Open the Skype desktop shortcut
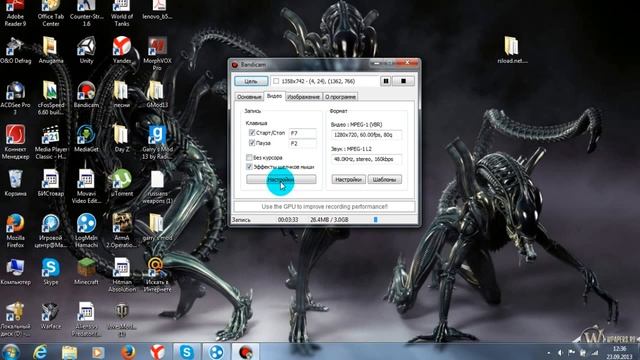The height and width of the screenshot is (360, 640). click(x=51, y=272)
